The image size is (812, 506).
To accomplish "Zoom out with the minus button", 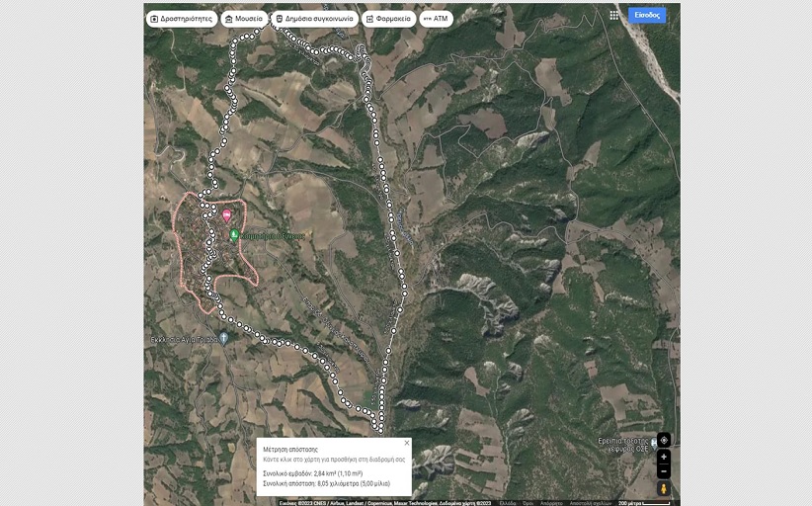I will click(664, 471).
